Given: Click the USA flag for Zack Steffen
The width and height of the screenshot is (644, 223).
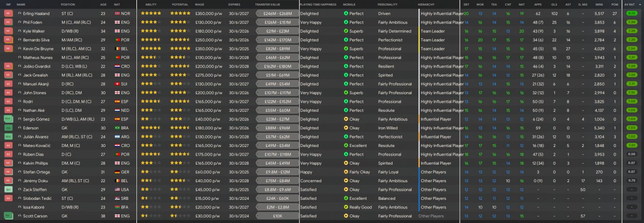Looking at the screenshot, I should (117, 190).
